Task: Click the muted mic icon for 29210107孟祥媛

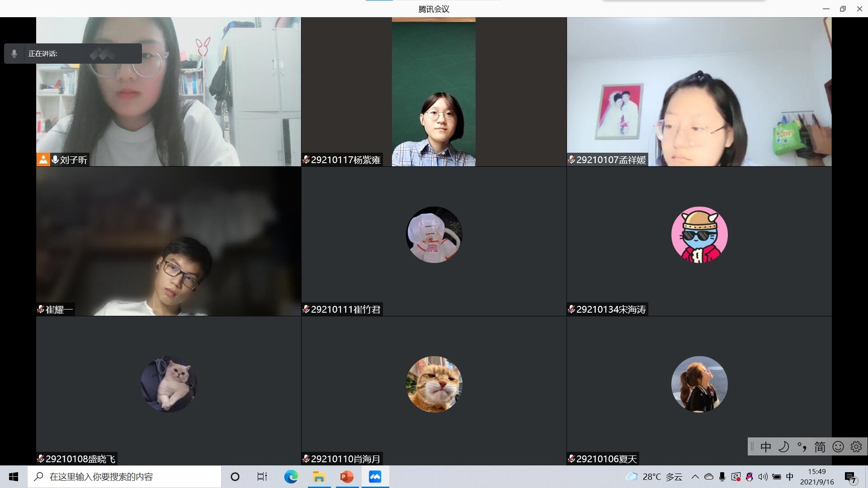Action: coord(571,160)
